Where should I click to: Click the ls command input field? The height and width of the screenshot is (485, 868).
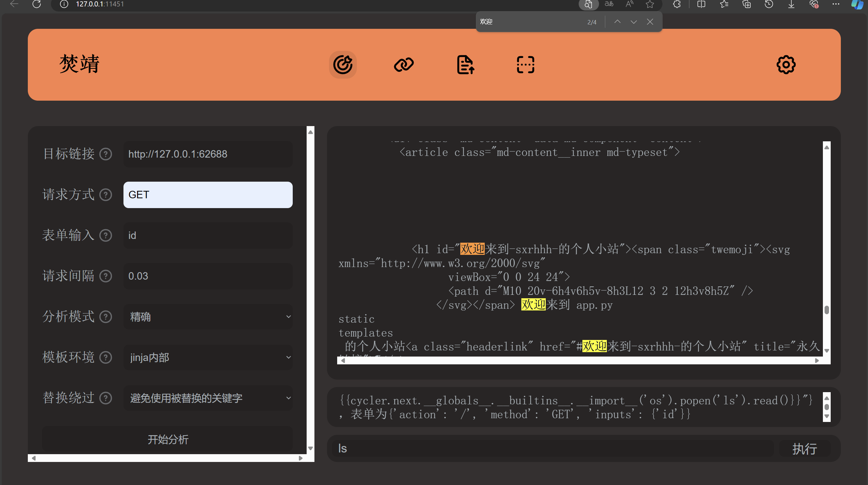tap(553, 448)
